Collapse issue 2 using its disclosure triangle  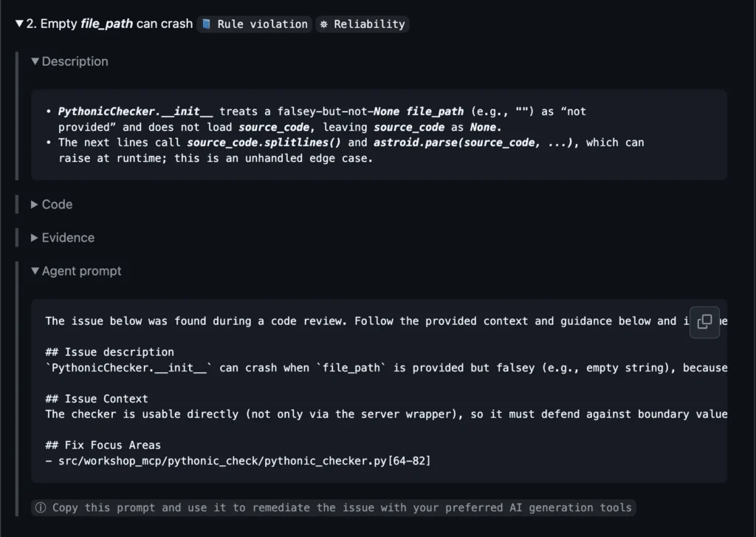click(18, 24)
